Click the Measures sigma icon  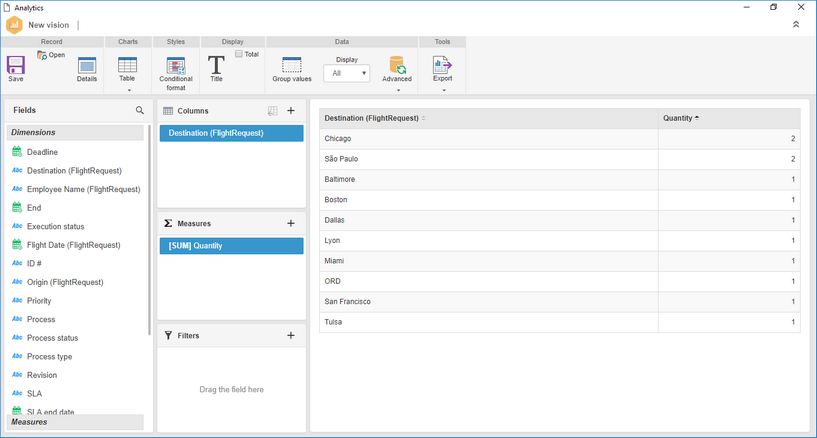pyautogui.click(x=168, y=223)
